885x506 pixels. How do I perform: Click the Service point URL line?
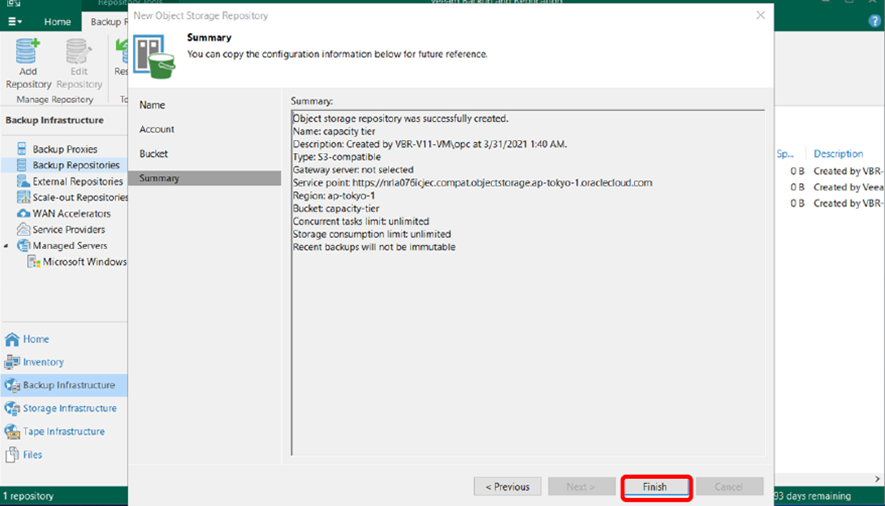click(472, 183)
